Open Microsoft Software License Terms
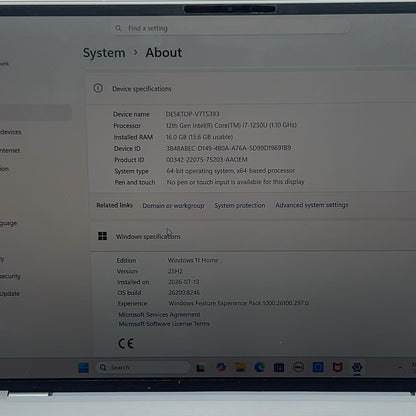This screenshot has height=416, width=416. [164, 324]
